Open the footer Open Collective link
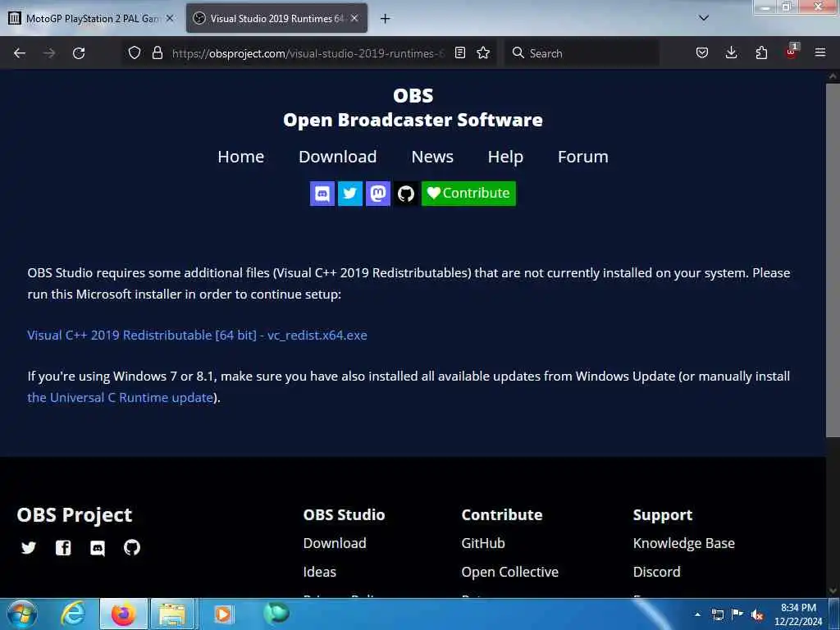Viewport: 840px width, 630px height. coord(510,572)
